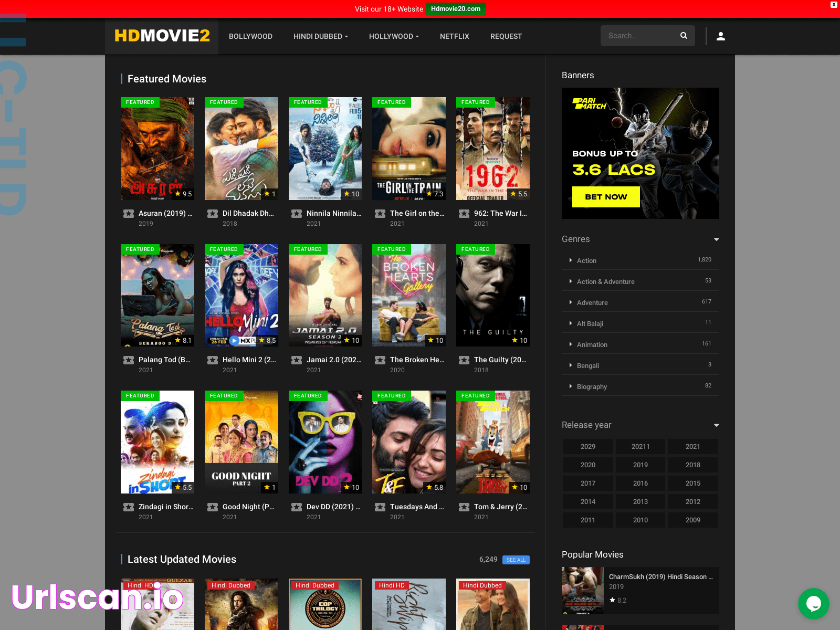Screen dimensions: 840x630
Task: Expand the Hollywood menu dropdown
Action: coord(394,36)
